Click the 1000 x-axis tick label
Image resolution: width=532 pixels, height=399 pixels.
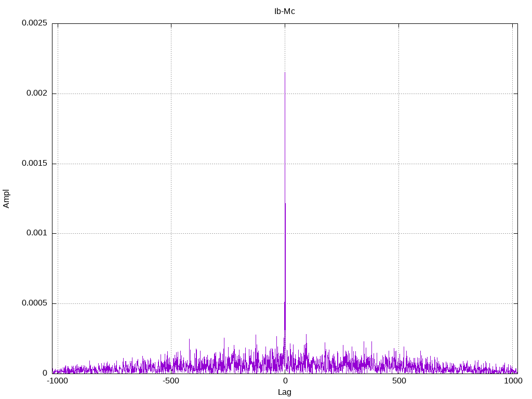(x=513, y=381)
